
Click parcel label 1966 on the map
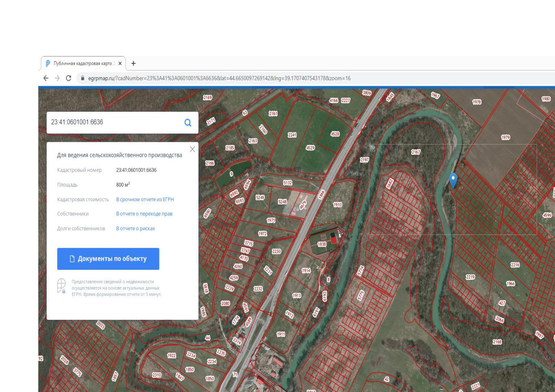[510, 284]
